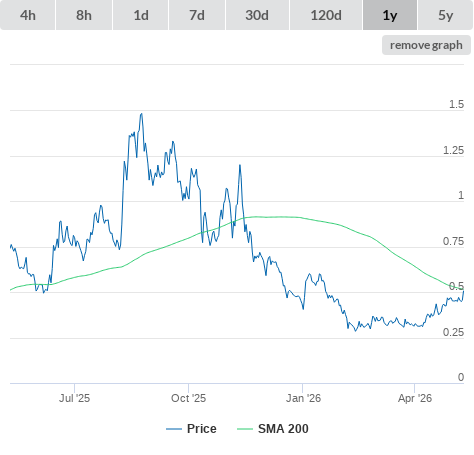Click the Jan '26 axis marker

303,398
